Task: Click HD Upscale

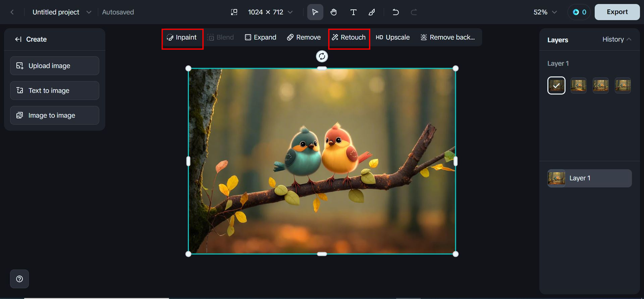Action: click(x=393, y=37)
